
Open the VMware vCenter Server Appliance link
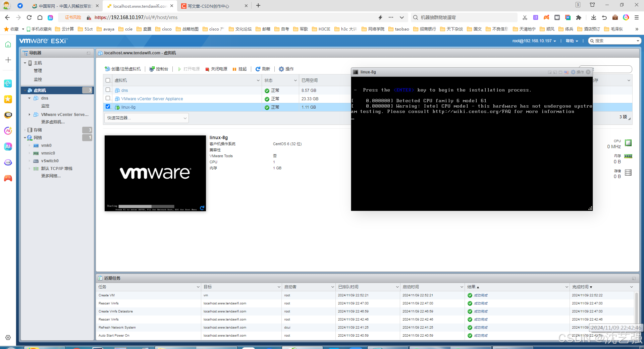(x=152, y=99)
